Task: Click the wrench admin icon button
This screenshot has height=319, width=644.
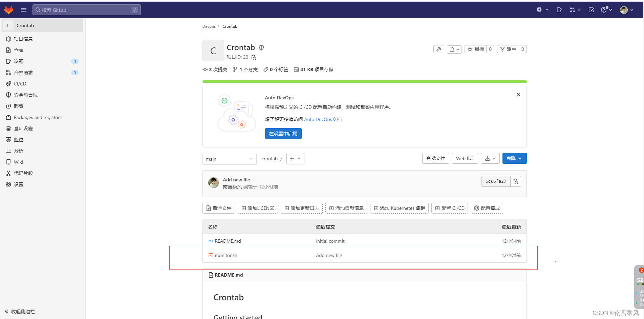Action: tap(439, 49)
